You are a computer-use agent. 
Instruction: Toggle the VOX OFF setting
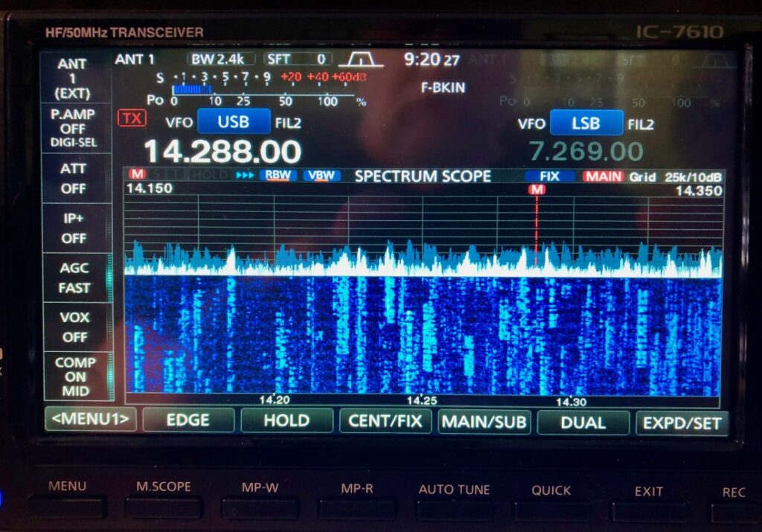click(x=74, y=327)
